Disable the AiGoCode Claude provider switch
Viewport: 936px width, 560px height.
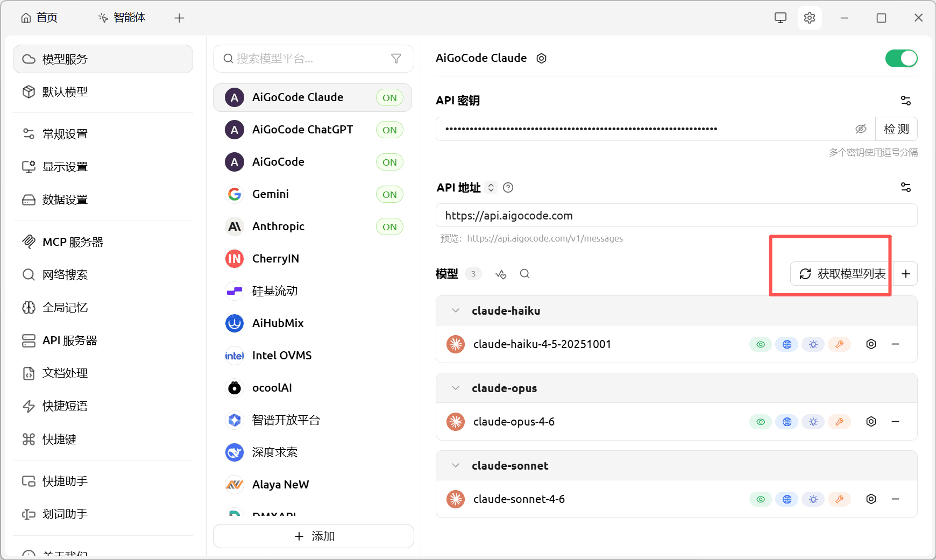[x=902, y=58]
